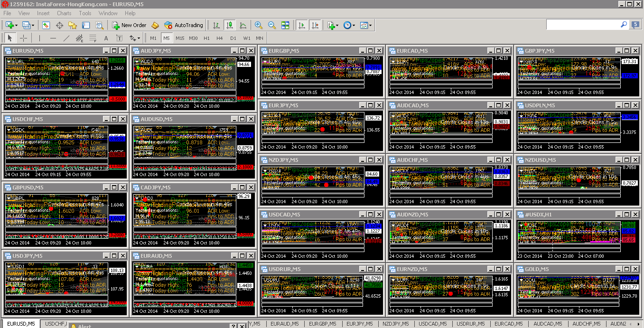Expand the Periods dropdown arrow
The height and width of the screenshot is (328, 644).
click(354, 25)
